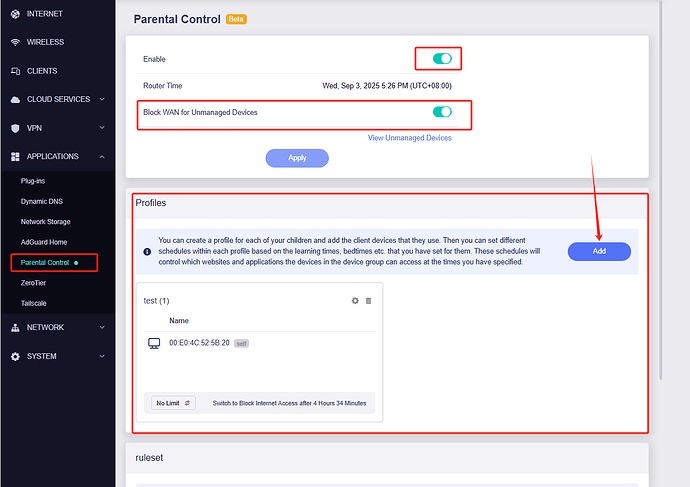690x487 pixels.
Task: Click the devices icon beside CLIENTS
Action: point(15,71)
